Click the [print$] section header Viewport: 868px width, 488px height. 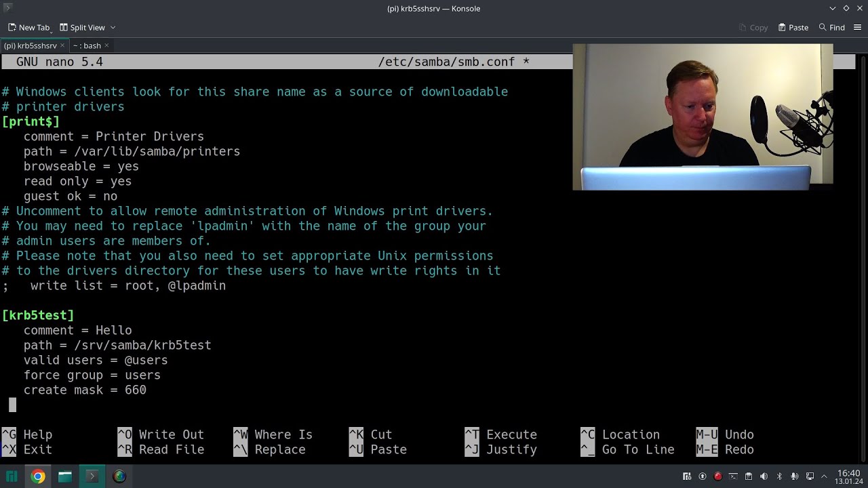coord(31,121)
